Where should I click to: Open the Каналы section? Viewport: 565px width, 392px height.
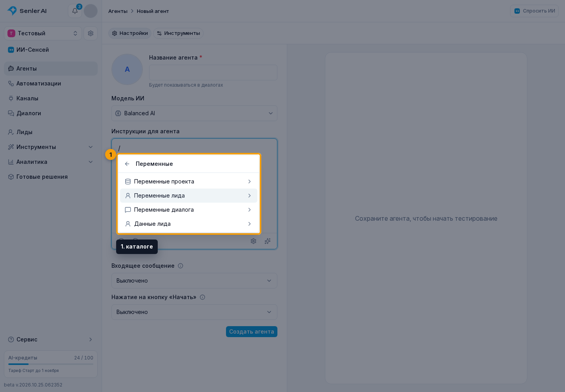51,98
